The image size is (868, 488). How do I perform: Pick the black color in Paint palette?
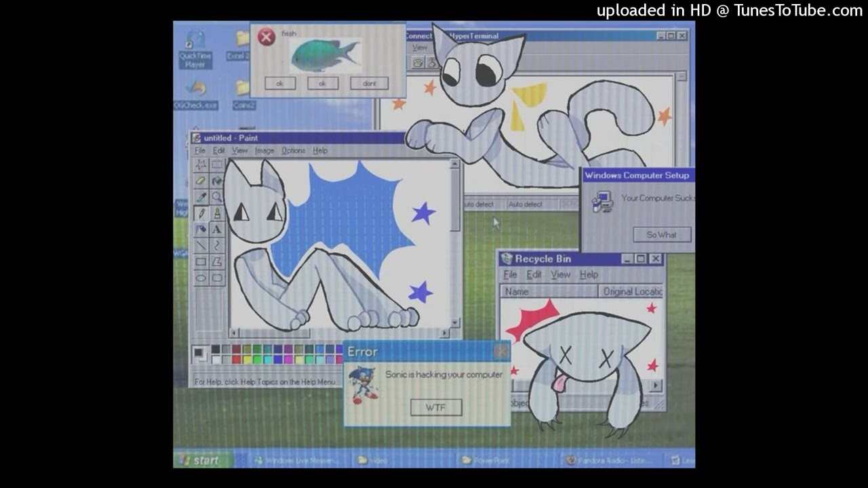[x=216, y=349]
